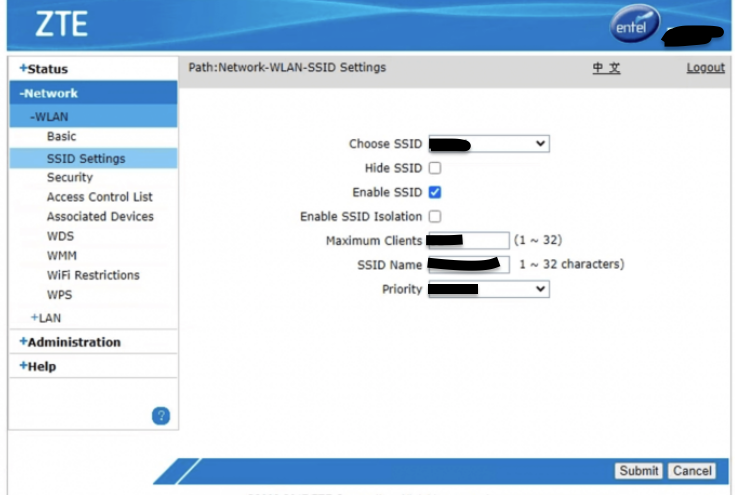Click the Logout link
Image resolution: width=735 pixels, height=495 pixels.
(705, 68)
